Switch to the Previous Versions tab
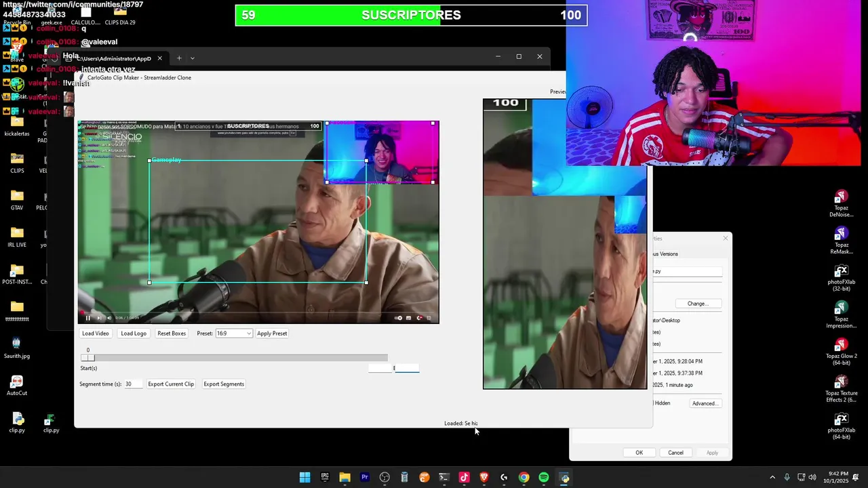The width and height of the screenshot is (868, 488). (665, 254)
